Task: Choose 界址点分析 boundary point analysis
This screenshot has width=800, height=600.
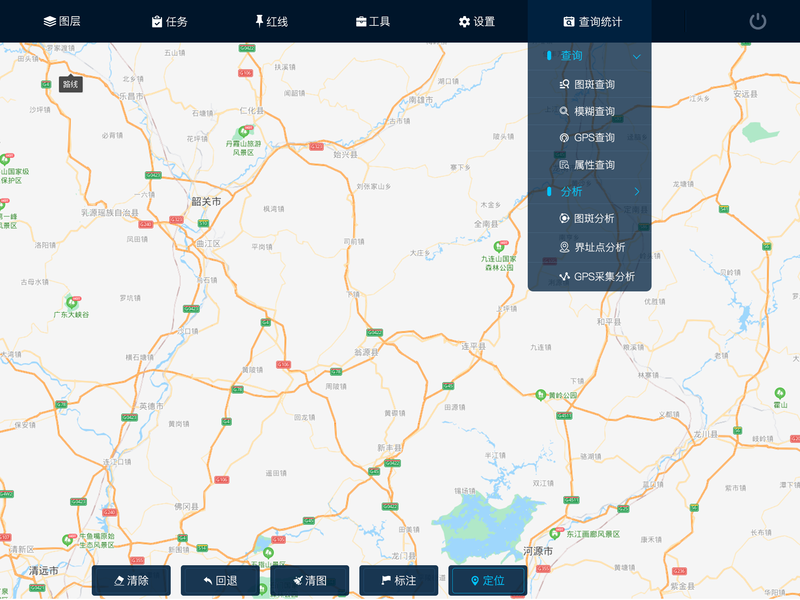Action: (590, 247)
